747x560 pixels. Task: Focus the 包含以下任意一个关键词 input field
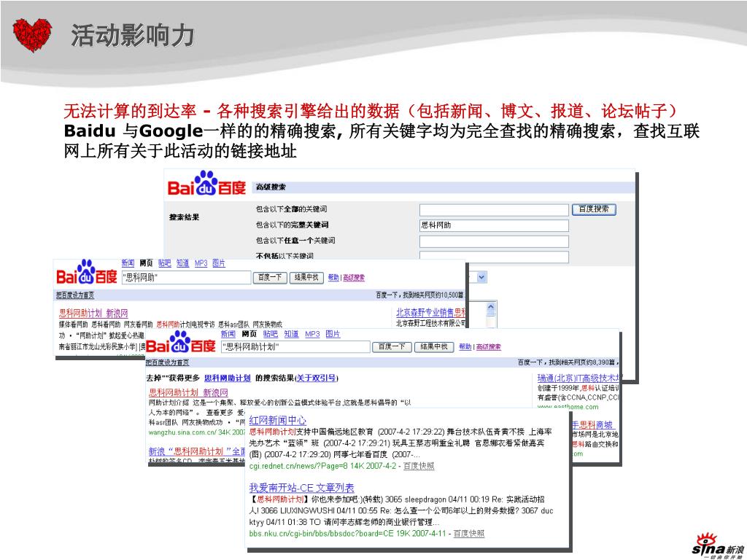coord(494,241)
